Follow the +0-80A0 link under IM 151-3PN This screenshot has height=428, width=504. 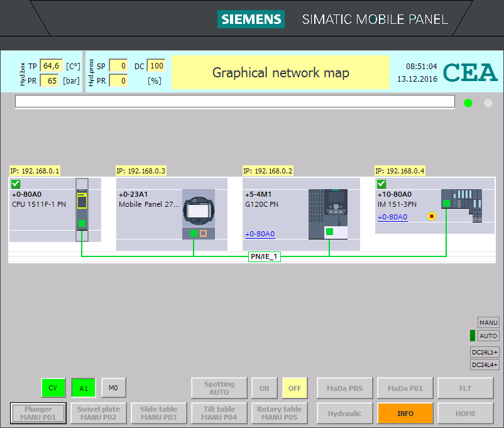[x=393, y=217]
